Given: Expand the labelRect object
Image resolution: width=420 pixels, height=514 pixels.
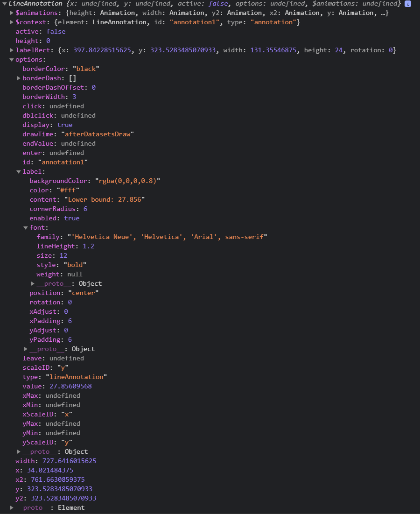Looking at the screenshot, I should (x=12, y=50).
